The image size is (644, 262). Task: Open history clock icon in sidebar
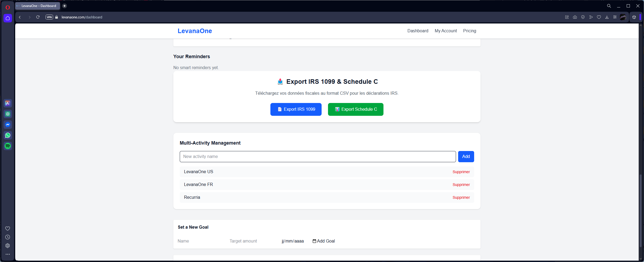(8, 237)
